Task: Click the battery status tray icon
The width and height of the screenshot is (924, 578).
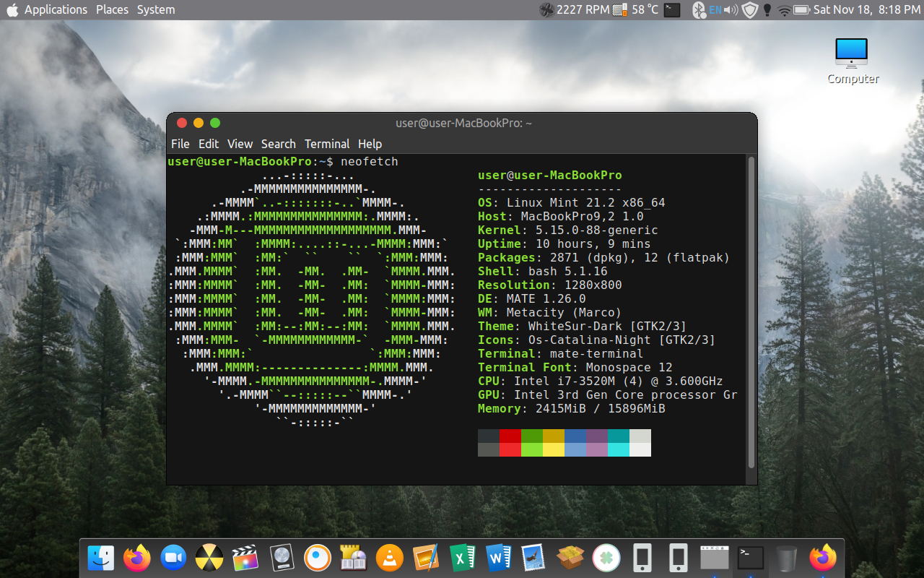Action: point(801,9)
